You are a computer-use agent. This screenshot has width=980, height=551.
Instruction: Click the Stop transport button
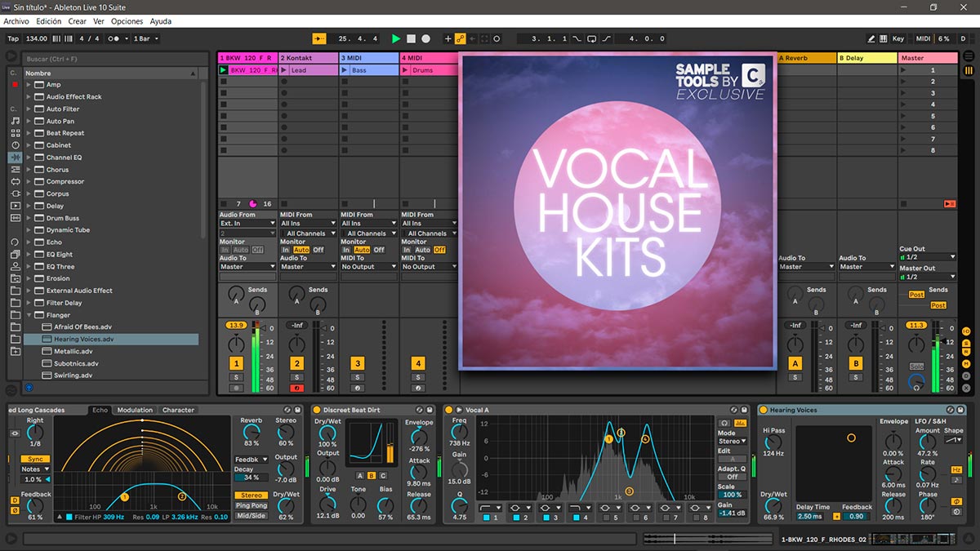pos(411,38)
